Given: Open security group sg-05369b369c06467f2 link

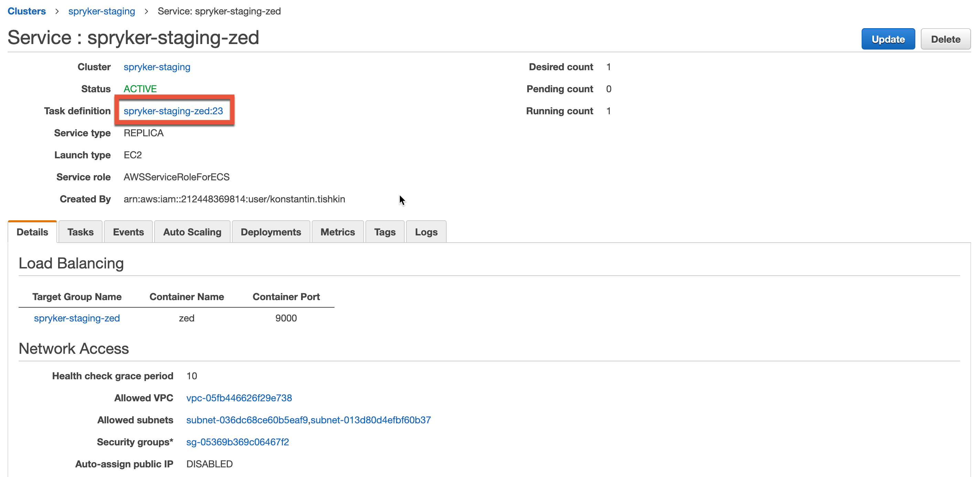Looking at the screenshot, I should pyautogui.click(x=237, y=442).
